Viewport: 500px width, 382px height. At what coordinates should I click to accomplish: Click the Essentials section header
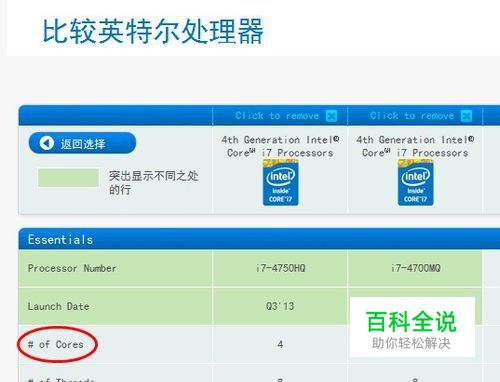point(259,239)
